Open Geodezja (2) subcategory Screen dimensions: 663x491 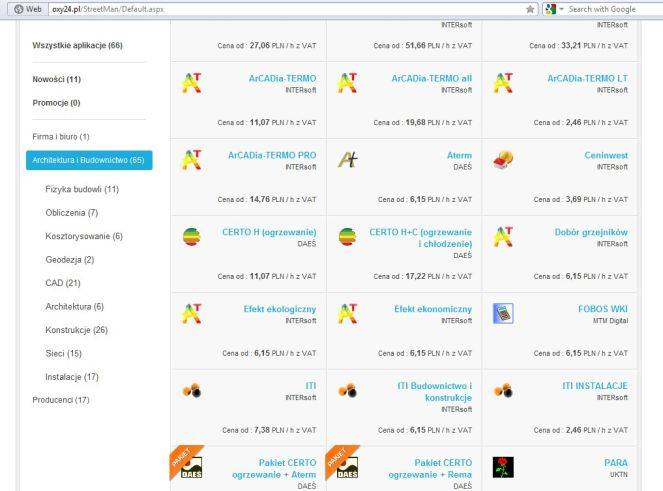pos(70,260)
